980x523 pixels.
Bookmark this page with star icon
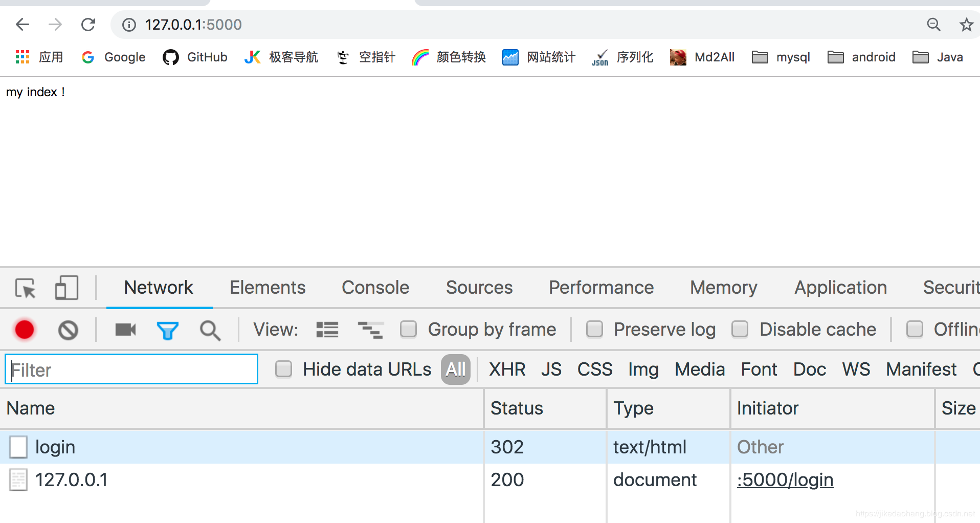coord(966,25)
